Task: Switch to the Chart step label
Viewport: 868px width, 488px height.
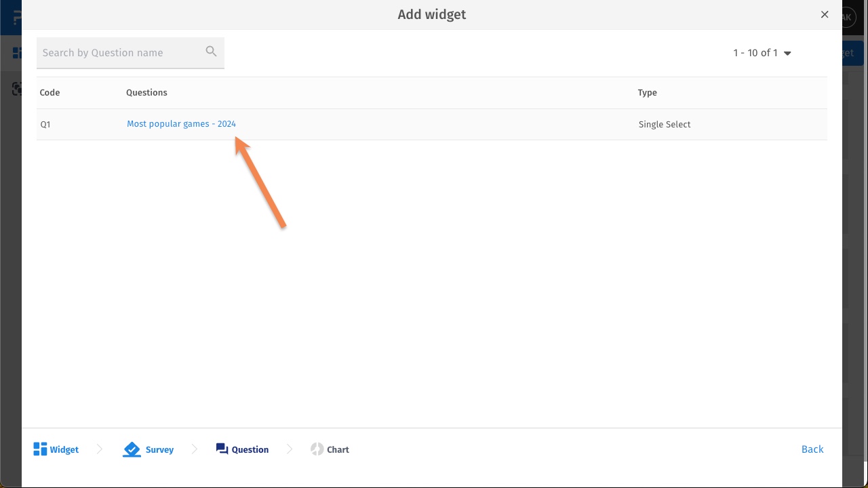Action: [x=338, y=450]
